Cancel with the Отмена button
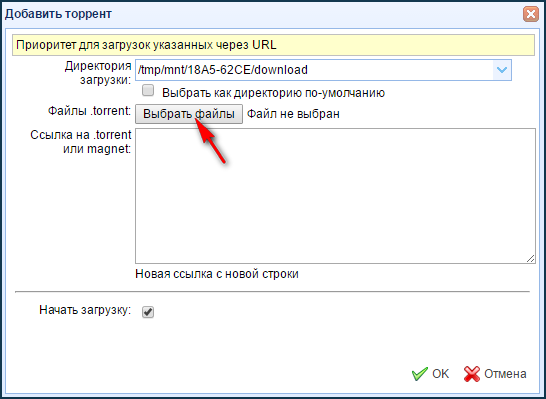Screen dimensions: 546x399 click(x=495, y=374)
